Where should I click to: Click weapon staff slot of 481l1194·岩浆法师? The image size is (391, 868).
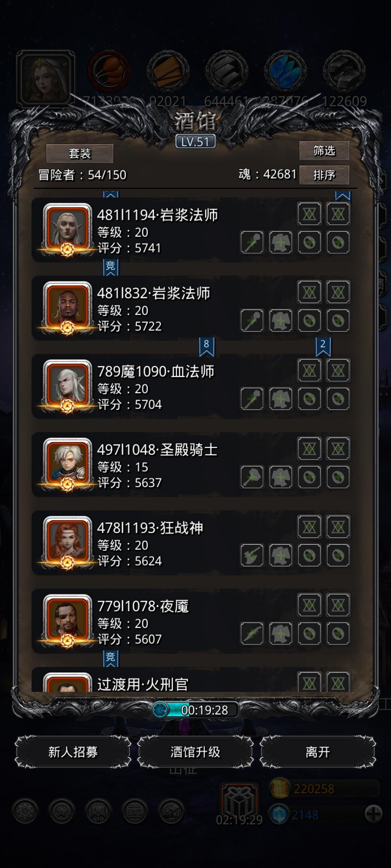[252, 242]
